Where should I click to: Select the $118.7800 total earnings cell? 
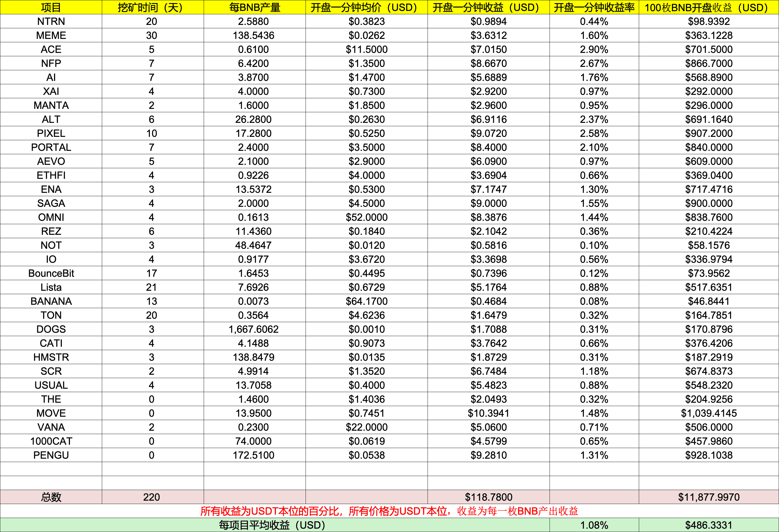[488, 497]
